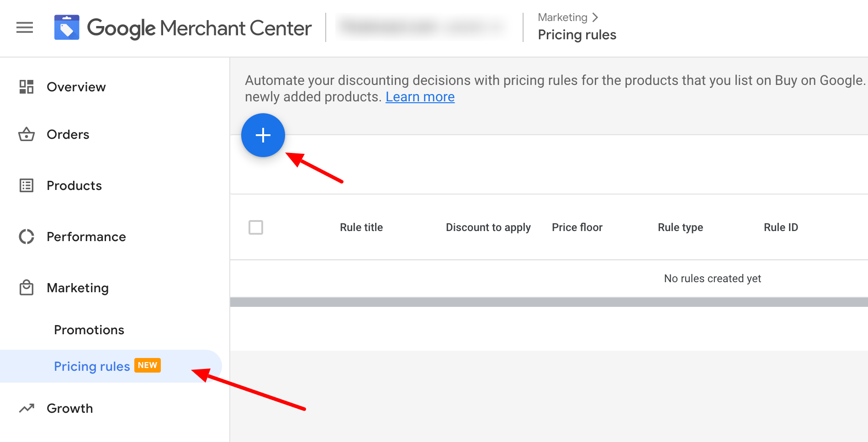Click the horizontal scrollbar below the table
The width and height of the screenshot is (868, 442).
pyautogui.click(x=548, y=301)
